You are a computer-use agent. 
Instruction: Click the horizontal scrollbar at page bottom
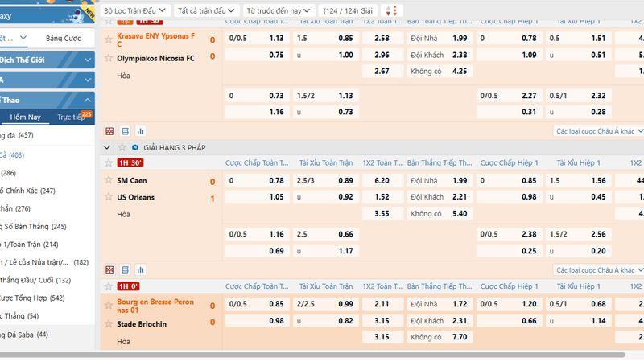pos(312,355)
